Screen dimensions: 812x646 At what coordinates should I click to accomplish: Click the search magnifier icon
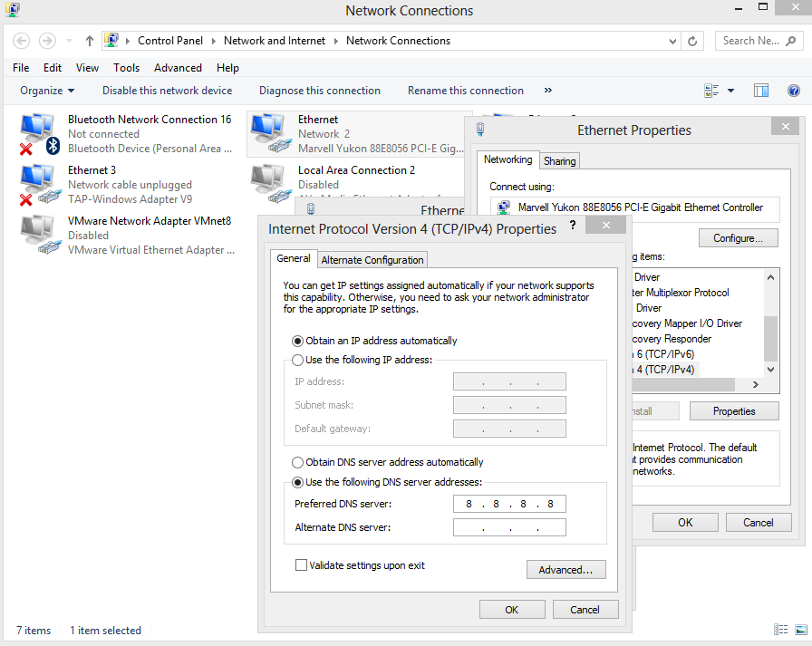point(790,41)
